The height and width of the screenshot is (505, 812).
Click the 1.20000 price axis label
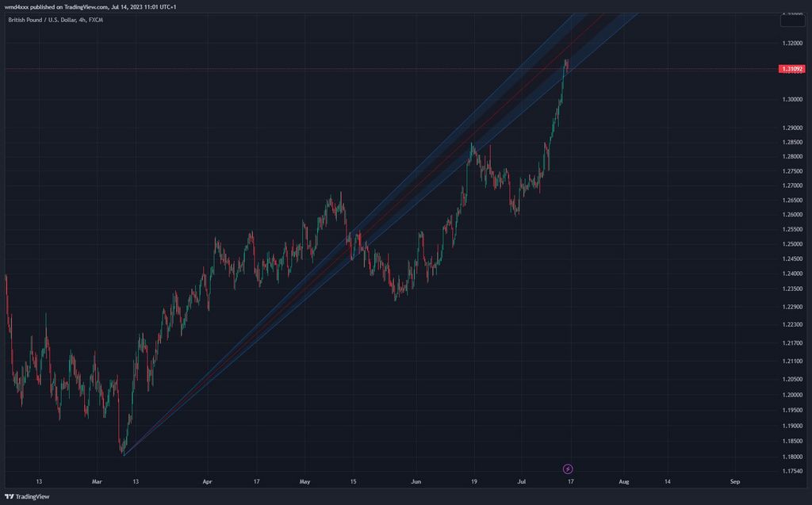793,395
